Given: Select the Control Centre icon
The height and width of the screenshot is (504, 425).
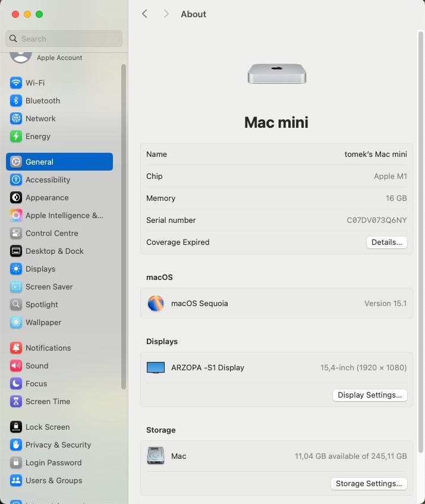Looking at the screenshot, I should click(x=16, y=233).
